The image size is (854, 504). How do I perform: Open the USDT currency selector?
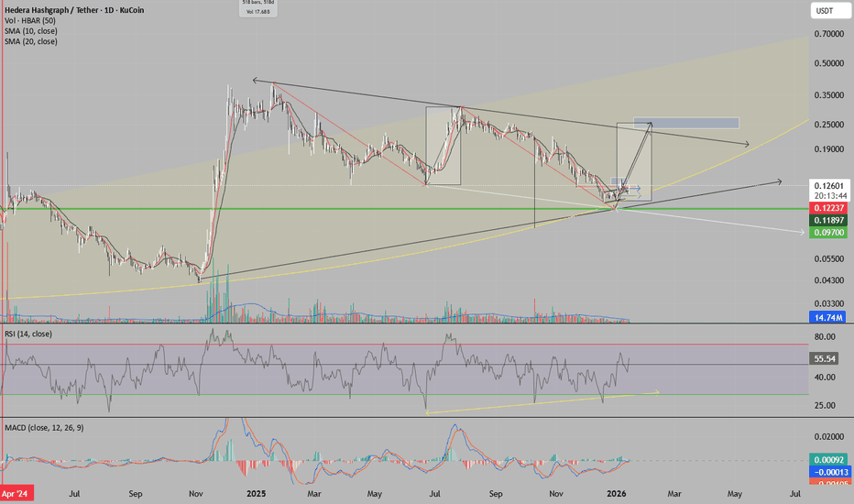point(826,10)
